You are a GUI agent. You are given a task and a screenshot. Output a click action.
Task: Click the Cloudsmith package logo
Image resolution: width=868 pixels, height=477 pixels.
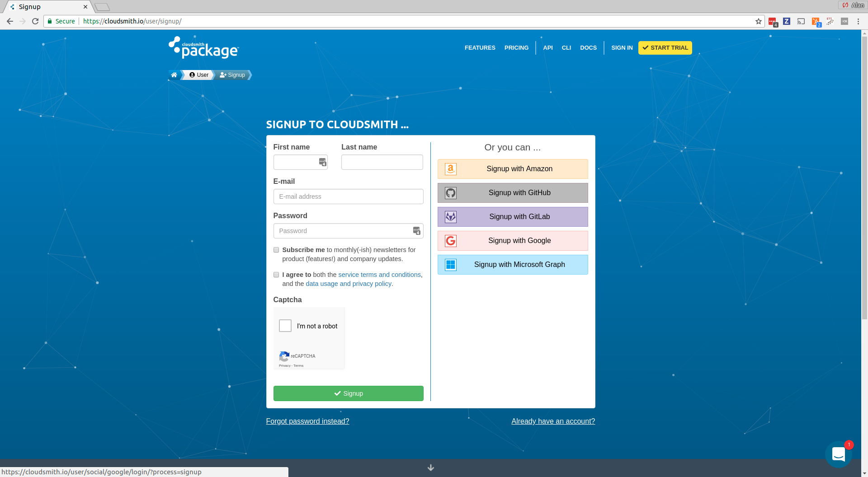pyautogui.click(x=203, y=48)
